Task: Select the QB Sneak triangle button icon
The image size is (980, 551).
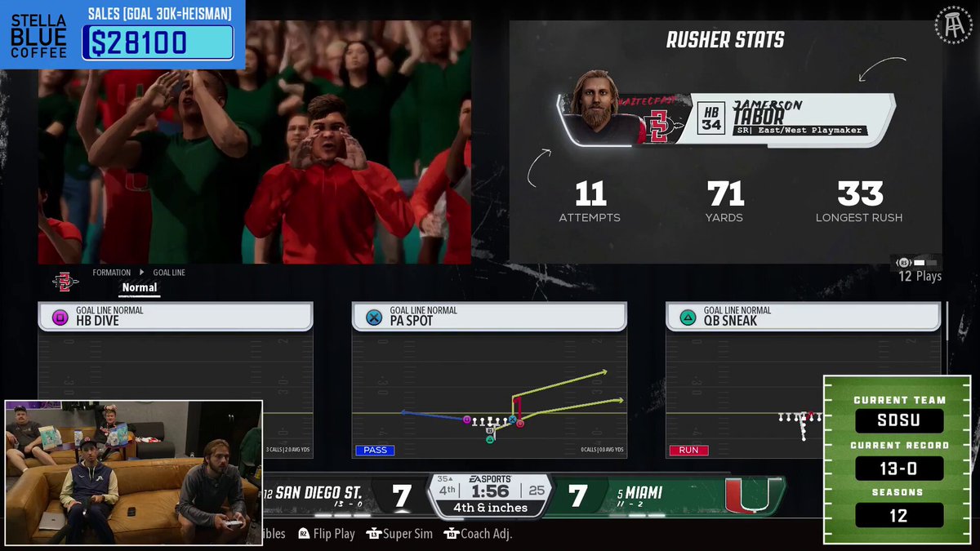Action: pyautogui.click(x=688, y=318)
